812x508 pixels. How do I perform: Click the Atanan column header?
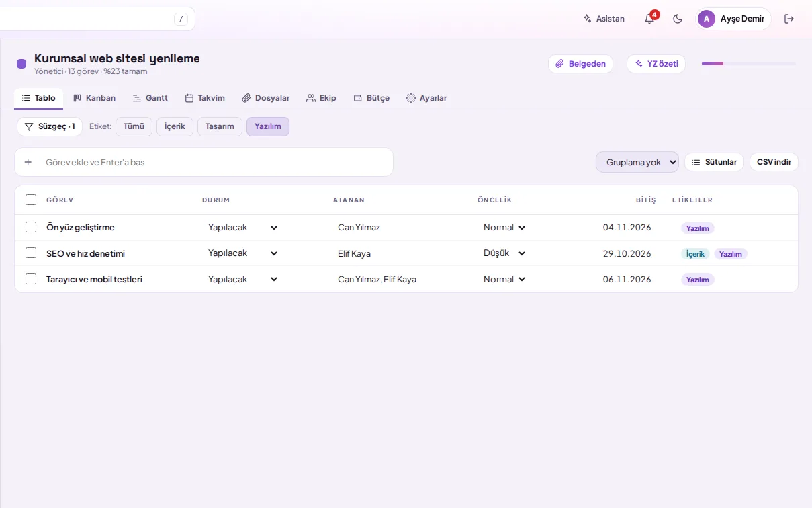(349, 200)
